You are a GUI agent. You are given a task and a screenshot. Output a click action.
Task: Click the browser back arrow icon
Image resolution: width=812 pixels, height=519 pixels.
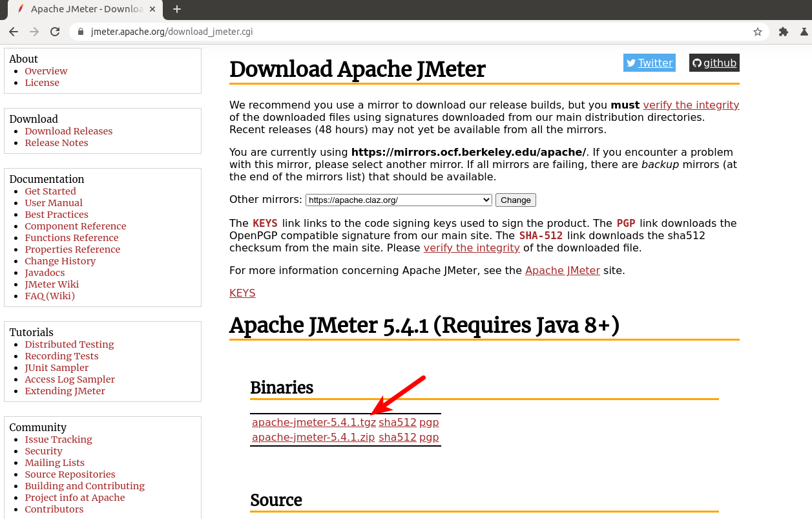coord(14,32)
